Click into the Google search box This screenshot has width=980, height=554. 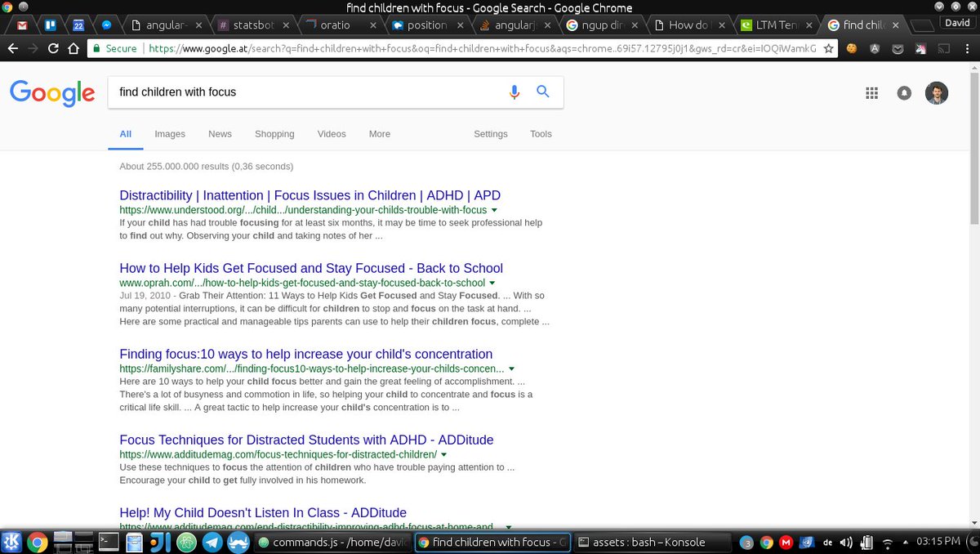[310, 92]
